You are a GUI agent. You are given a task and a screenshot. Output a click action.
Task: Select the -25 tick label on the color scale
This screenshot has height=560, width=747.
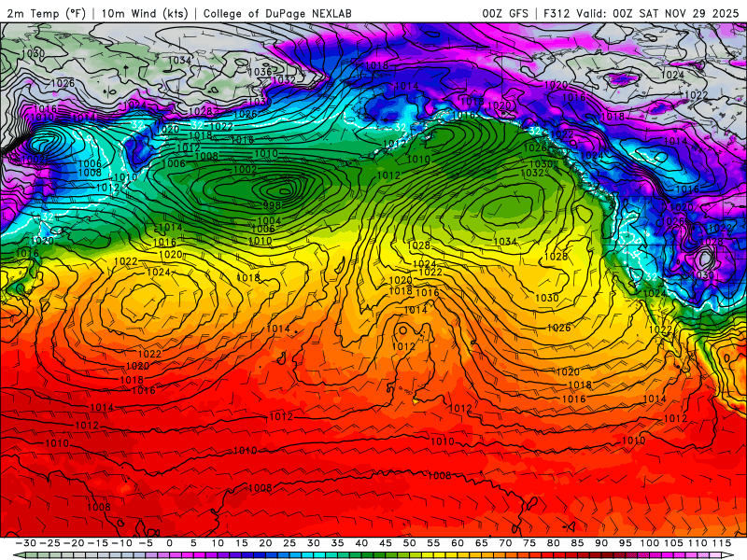pyautogui.click(x=50, y=543)
